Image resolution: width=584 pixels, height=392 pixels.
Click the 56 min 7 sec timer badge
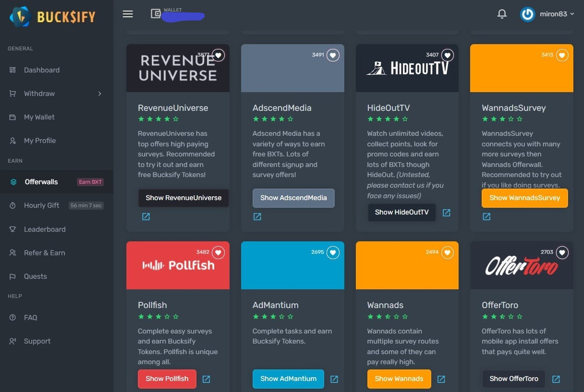click(86, 205)
